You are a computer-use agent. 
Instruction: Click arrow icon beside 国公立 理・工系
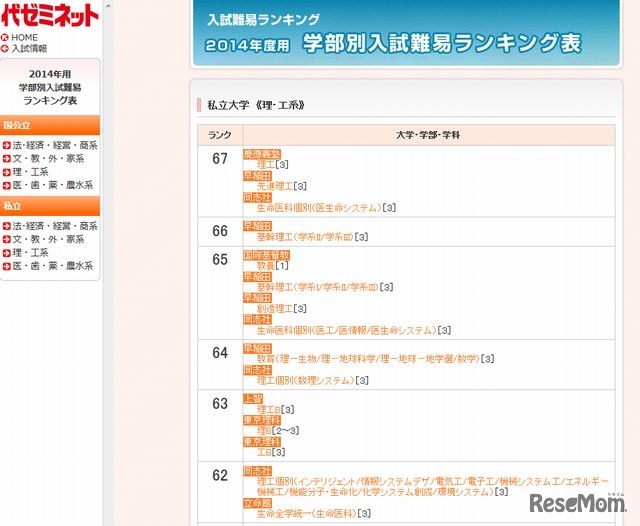pyautogui.click(x=7, y=172)
